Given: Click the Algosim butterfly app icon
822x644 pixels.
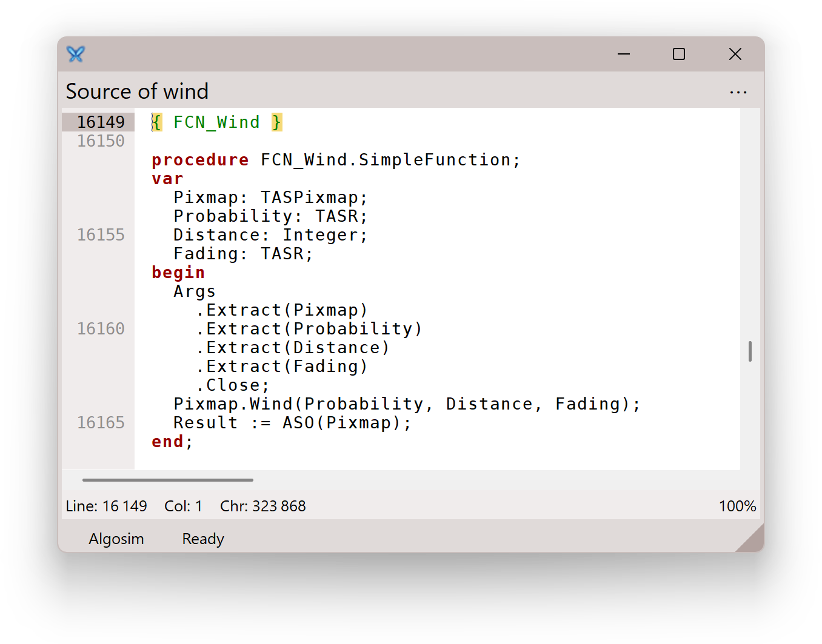Looking at the screenshot, I should [76, 54].
